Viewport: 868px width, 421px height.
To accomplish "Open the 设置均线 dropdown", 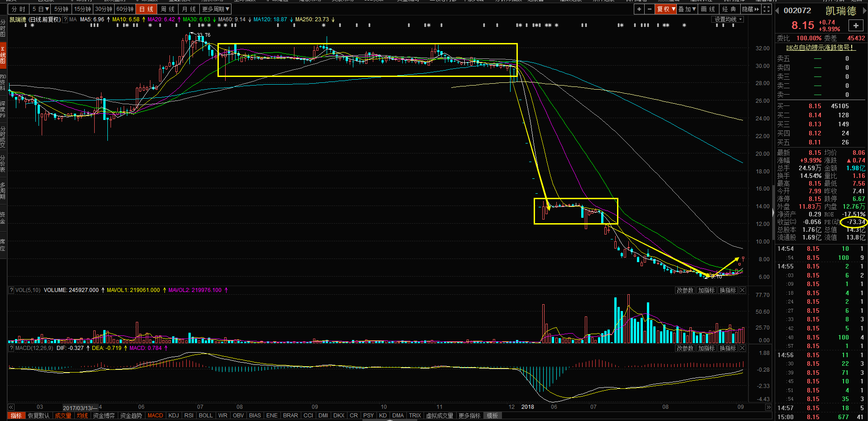I will click(728, 19).
